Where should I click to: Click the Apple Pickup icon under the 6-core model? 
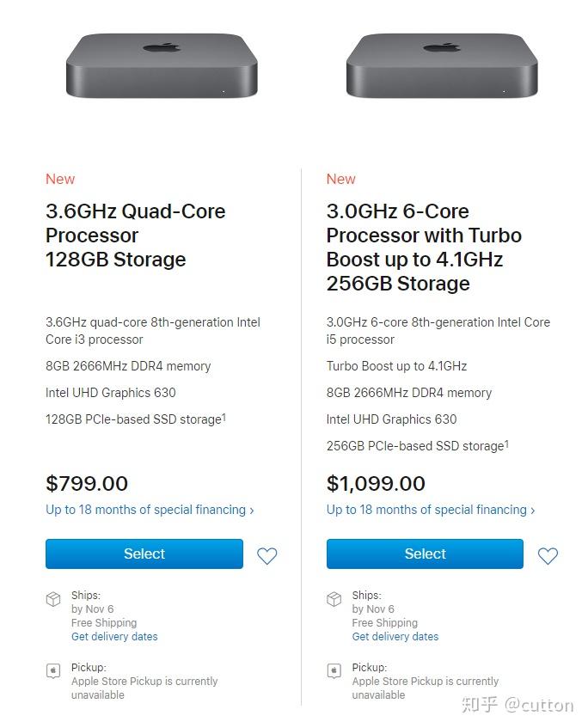coord(334,670)
